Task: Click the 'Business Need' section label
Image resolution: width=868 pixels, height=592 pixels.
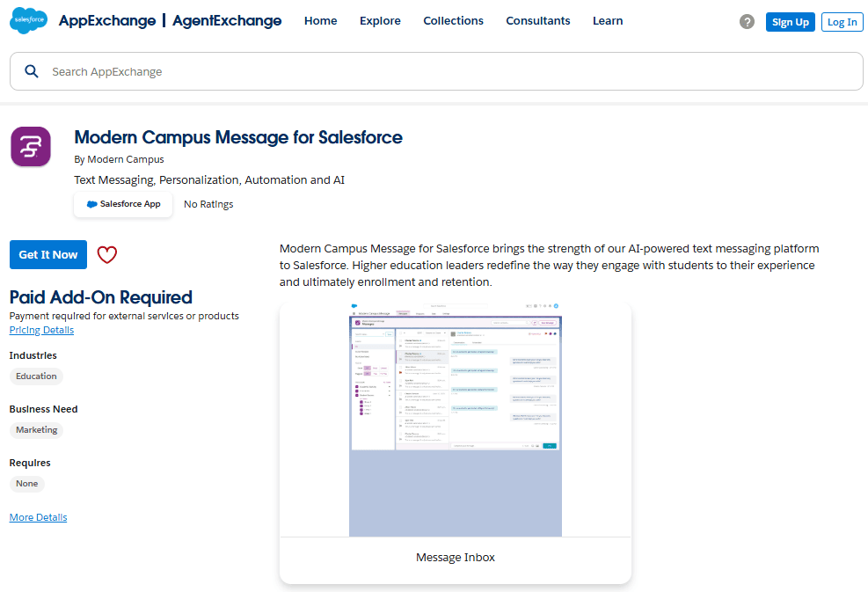Action: coord(44,409)
